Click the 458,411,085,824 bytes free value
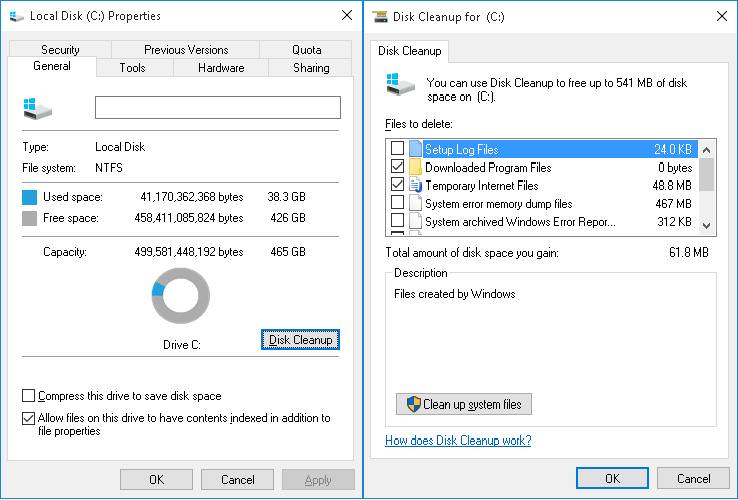Screen dimensions: 738x500 pyautogui.click(x=189, y=218)
